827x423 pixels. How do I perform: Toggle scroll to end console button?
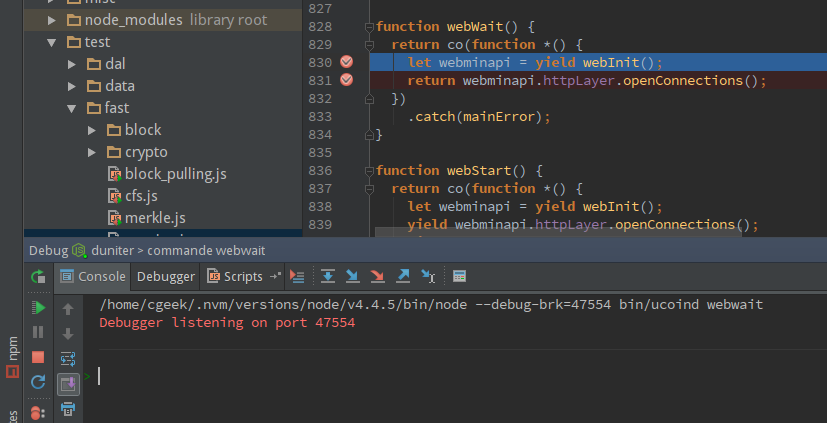pos(68,384)
